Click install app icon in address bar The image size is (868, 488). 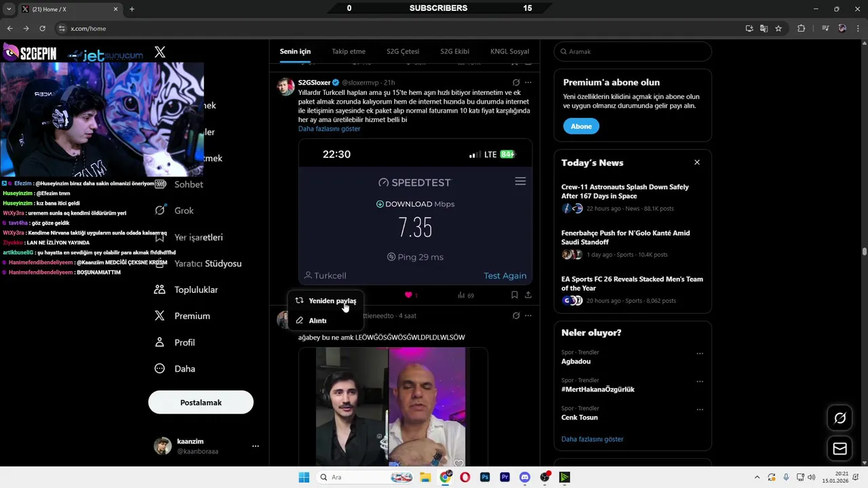tap(749, 28)
